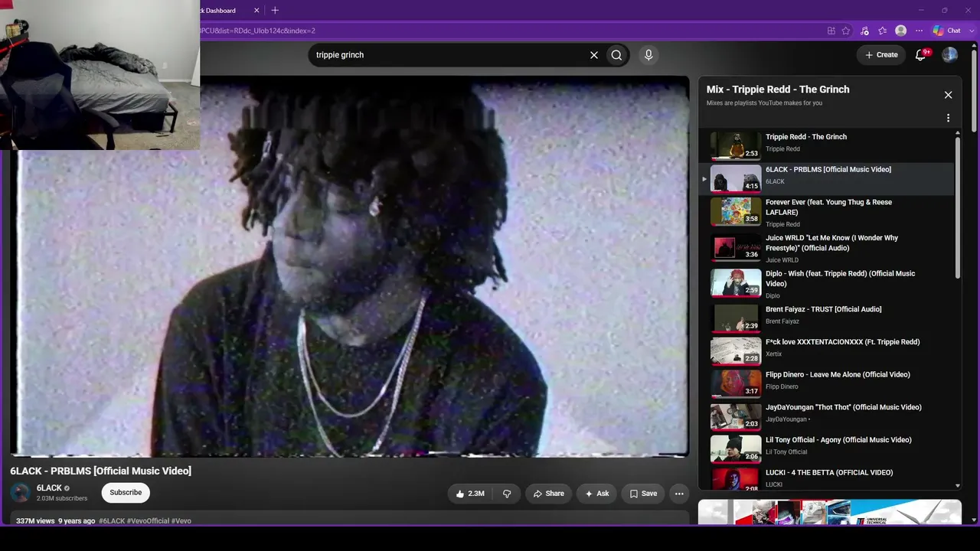This screenshot has width=980, height=551.
Task: Play Diplo - Wish thumbnail in the mix
Action: click(x=736, y=283)
